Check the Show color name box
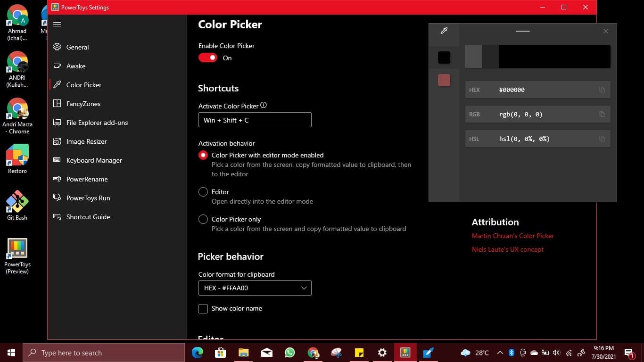This screenshot has width=644, height=362. click(x=203, y=309)
